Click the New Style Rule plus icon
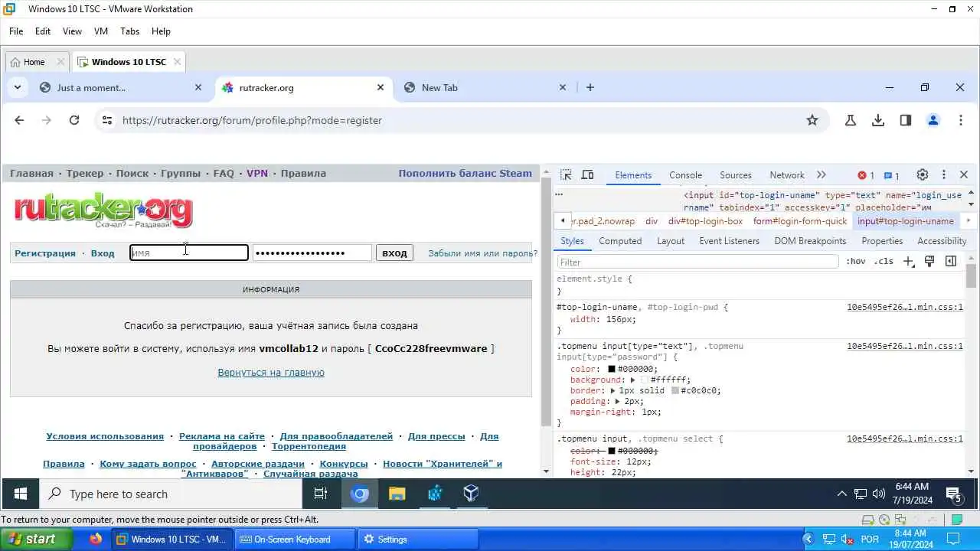This screenshot has height=551, width=980. [x=909, y=261]
